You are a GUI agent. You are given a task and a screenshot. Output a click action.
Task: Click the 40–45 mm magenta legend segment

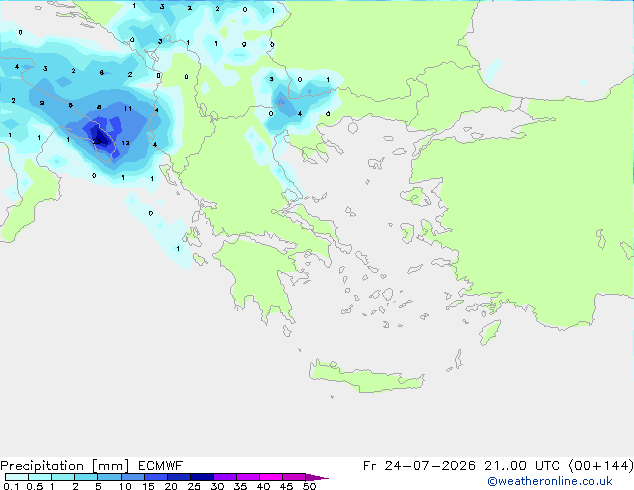[271, 477]
